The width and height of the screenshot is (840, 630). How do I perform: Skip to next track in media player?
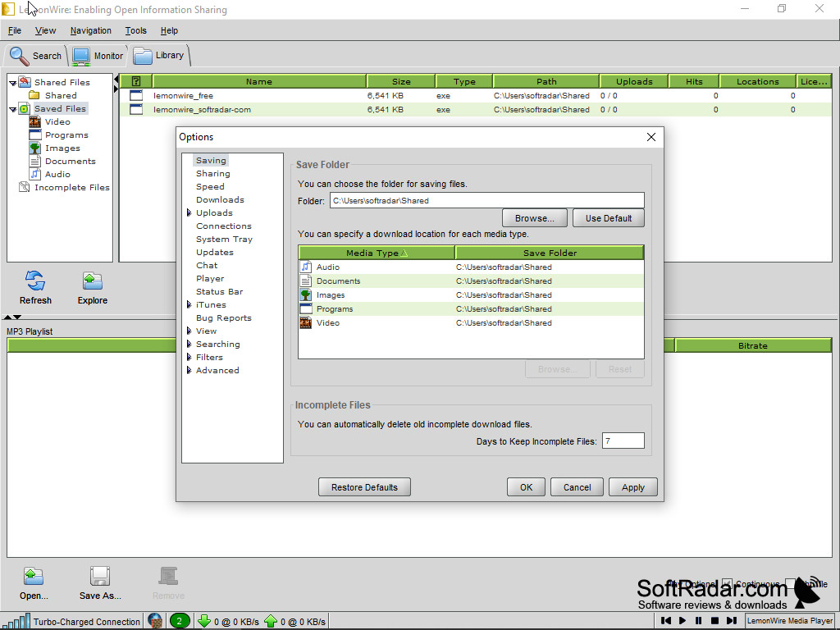(x=731, y=620)
